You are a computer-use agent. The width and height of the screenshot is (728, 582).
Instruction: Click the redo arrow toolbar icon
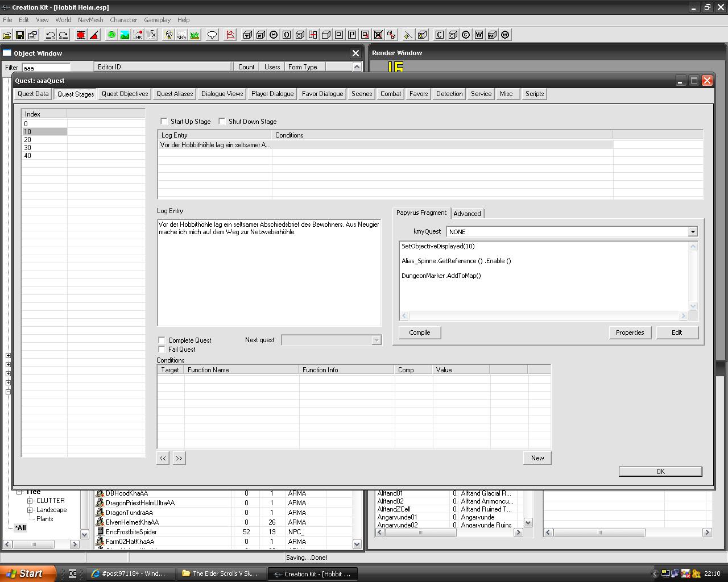pyautogui.click(x=63, y=35)
